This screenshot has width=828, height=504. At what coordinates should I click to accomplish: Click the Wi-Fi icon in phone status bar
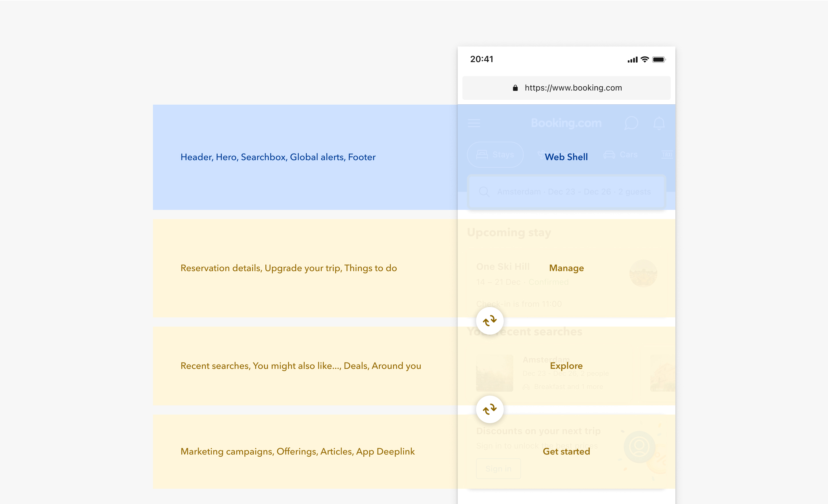(x=645, y=60)
